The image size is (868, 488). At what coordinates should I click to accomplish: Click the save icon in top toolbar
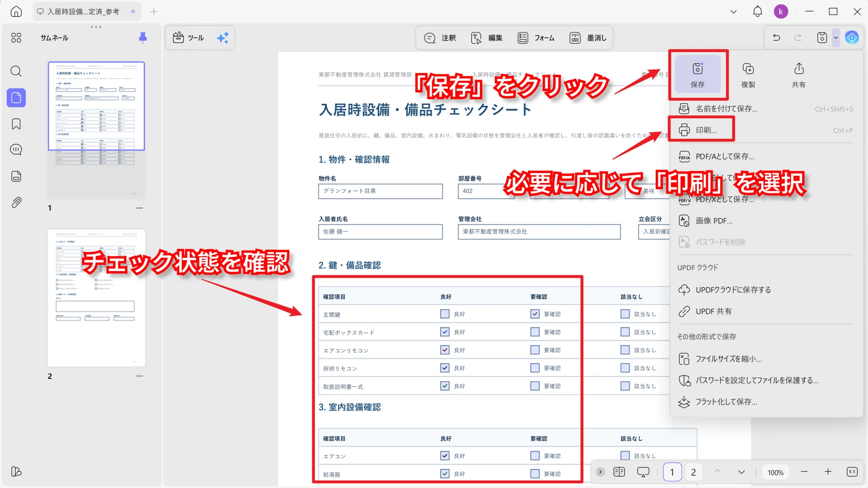822,38
